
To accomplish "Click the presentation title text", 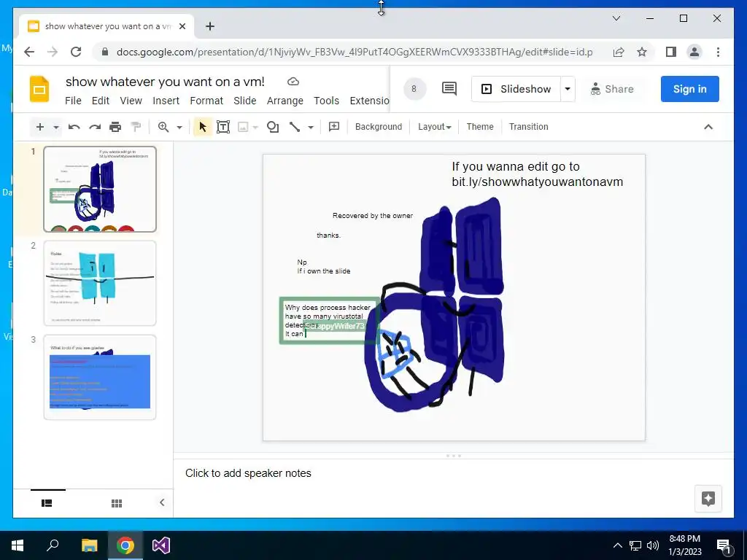I will coord(165,82).
